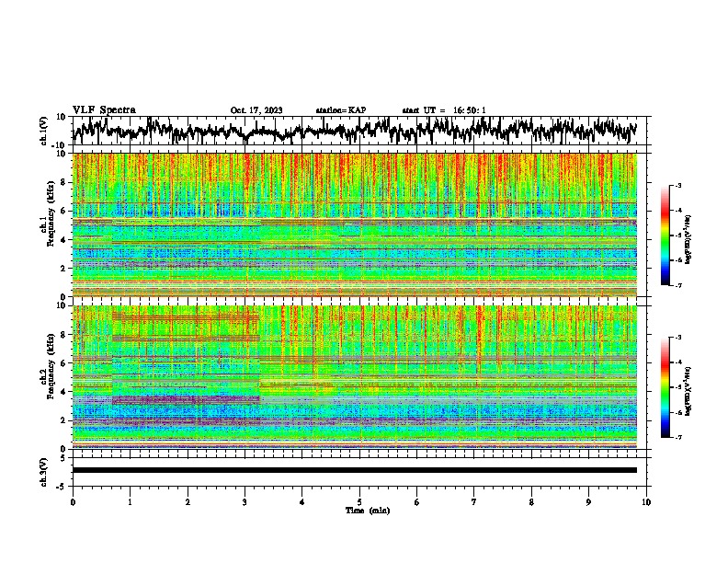Click inside the ch.2 spectrogram panel
This screenshot has width=728, height=563.
point(355,377)
